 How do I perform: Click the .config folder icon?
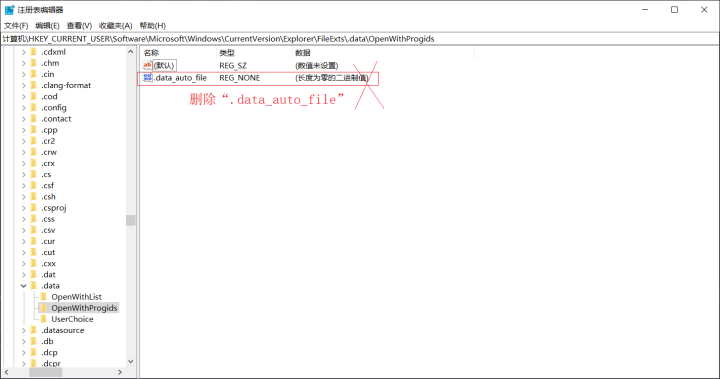coord(34,107)
